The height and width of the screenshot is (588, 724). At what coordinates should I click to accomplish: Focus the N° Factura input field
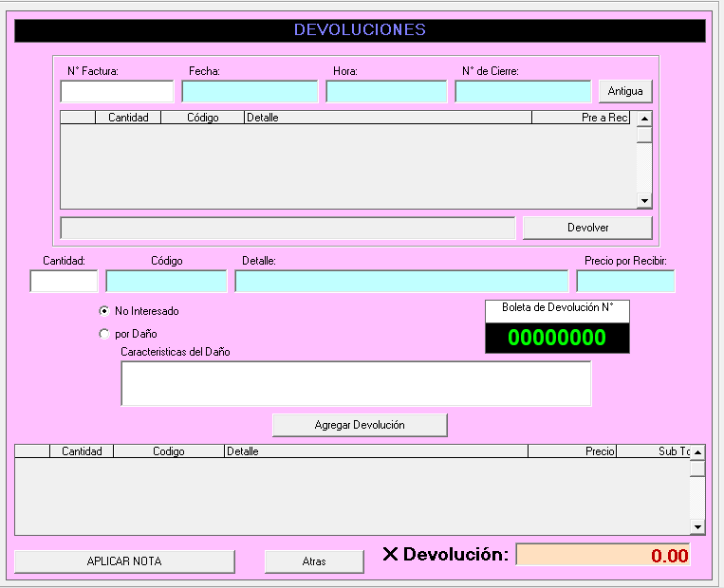(118, 92)
